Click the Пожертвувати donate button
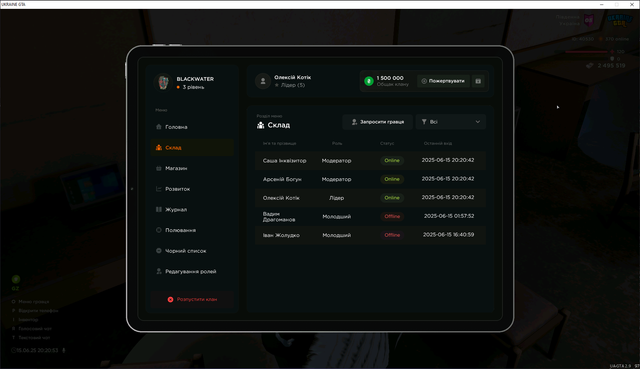The image size is (640, 369). pos(443,81)
